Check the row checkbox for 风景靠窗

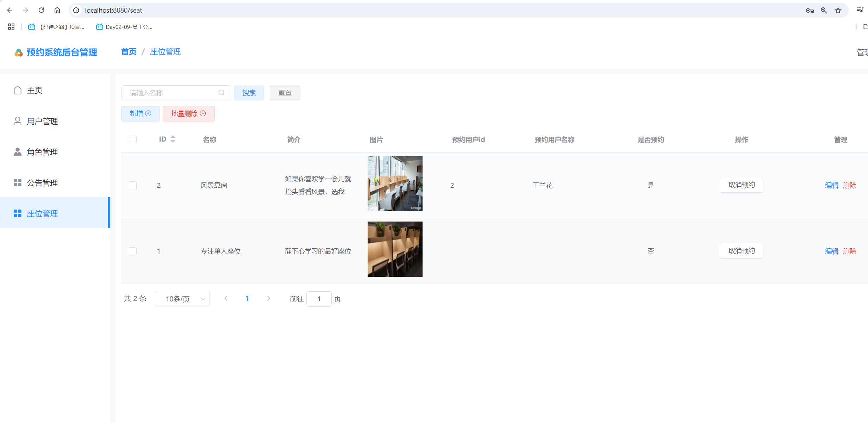pos(132,185)
